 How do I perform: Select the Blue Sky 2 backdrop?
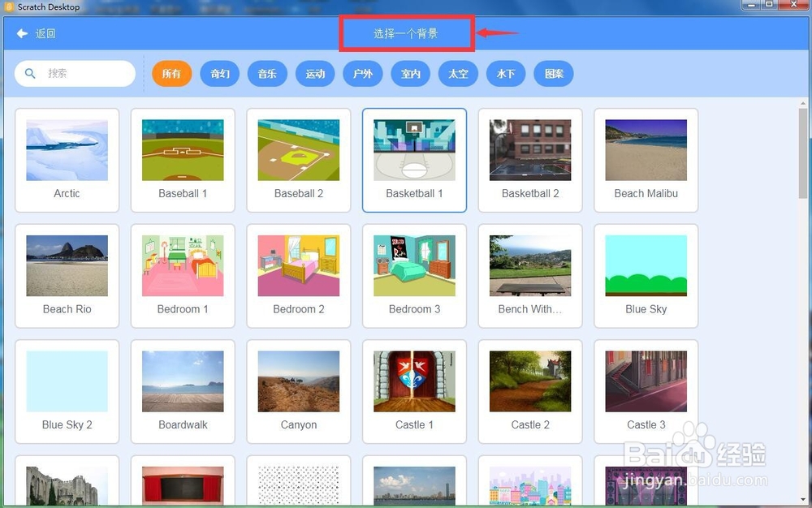tap(67, 392)
